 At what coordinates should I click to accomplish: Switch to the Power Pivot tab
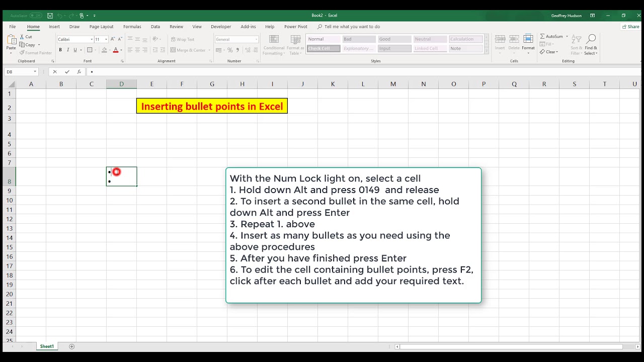point(295,27)
